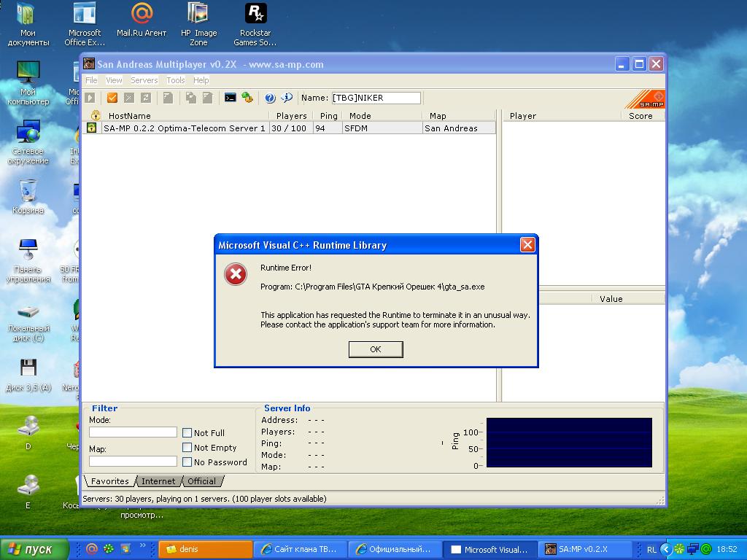Sort server list by HostName column

click(x=186, y=116)
